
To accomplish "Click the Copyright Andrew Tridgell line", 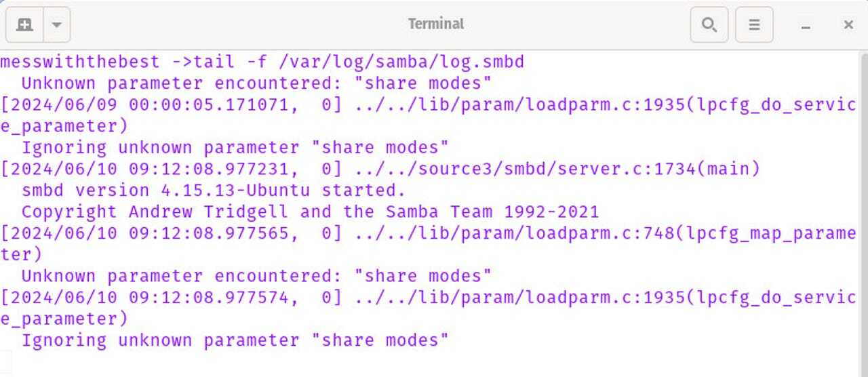I will [x=310, y=212].
